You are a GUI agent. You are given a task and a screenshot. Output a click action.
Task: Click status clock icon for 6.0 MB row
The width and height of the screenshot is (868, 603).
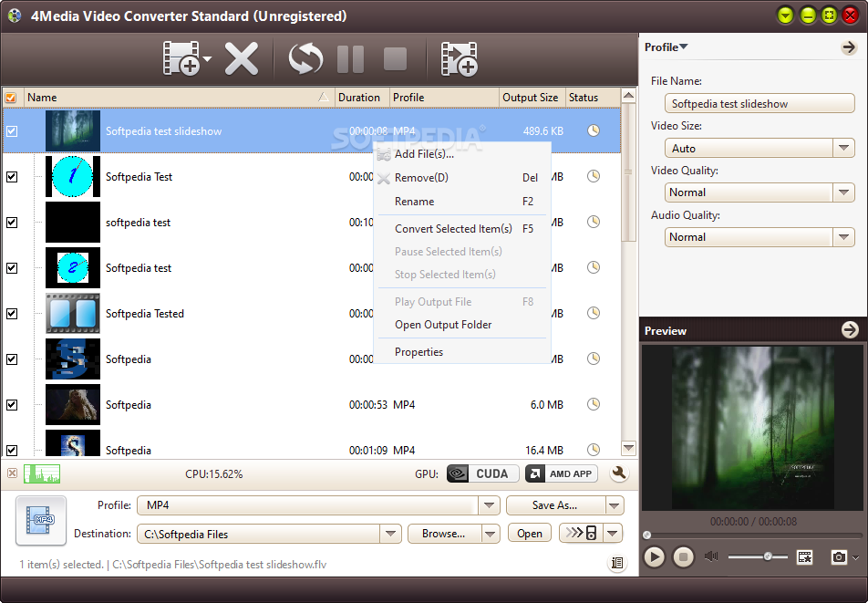click(594, 404)
